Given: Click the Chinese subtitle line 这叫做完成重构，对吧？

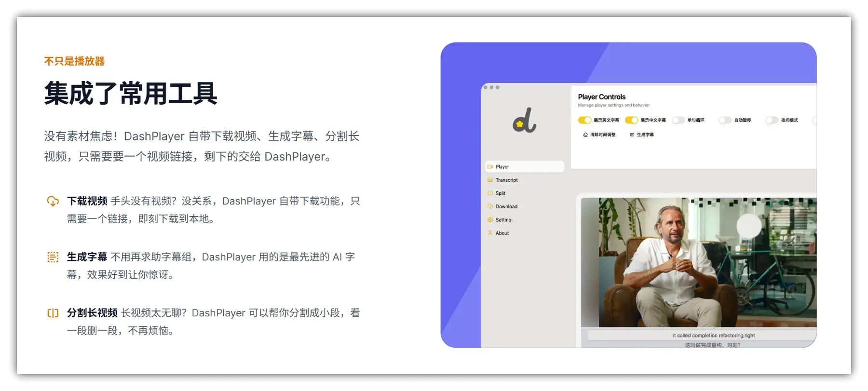Looking at the screenshot, I should point(713,345).
